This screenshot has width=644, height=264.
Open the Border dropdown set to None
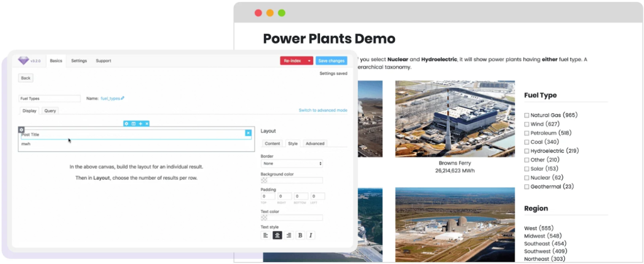click(292, 163)
